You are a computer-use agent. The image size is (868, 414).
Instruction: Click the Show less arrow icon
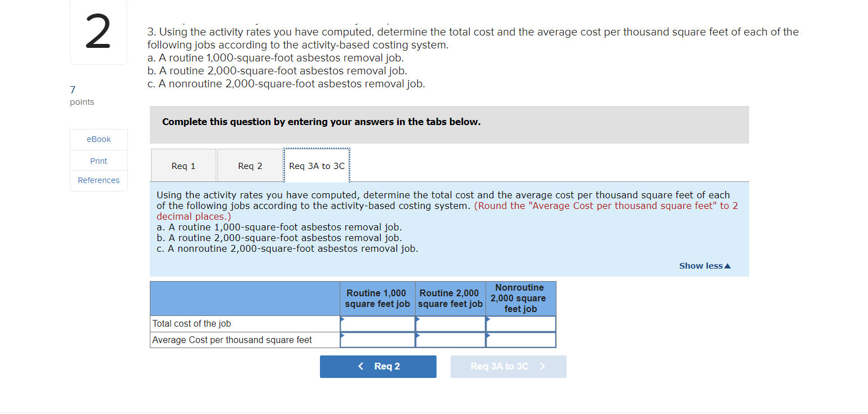[727, 265]
